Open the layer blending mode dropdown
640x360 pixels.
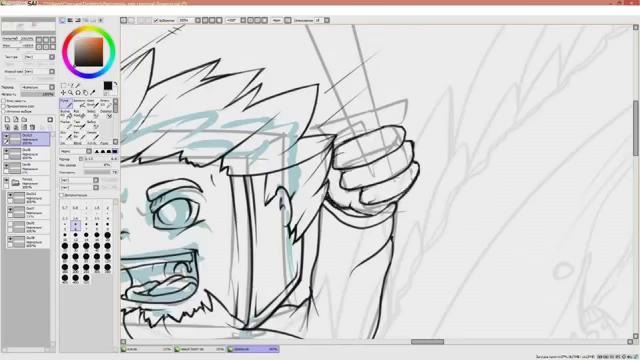[x=52, y=87]
